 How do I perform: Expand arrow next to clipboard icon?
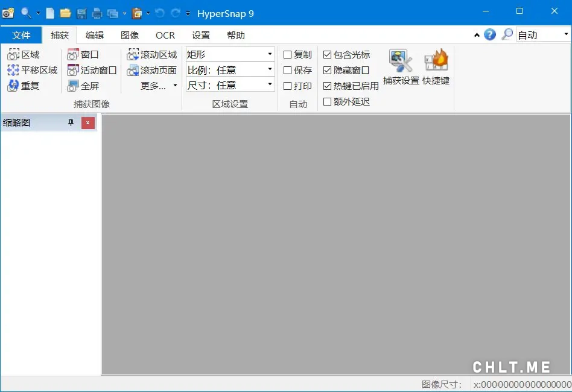148,13
